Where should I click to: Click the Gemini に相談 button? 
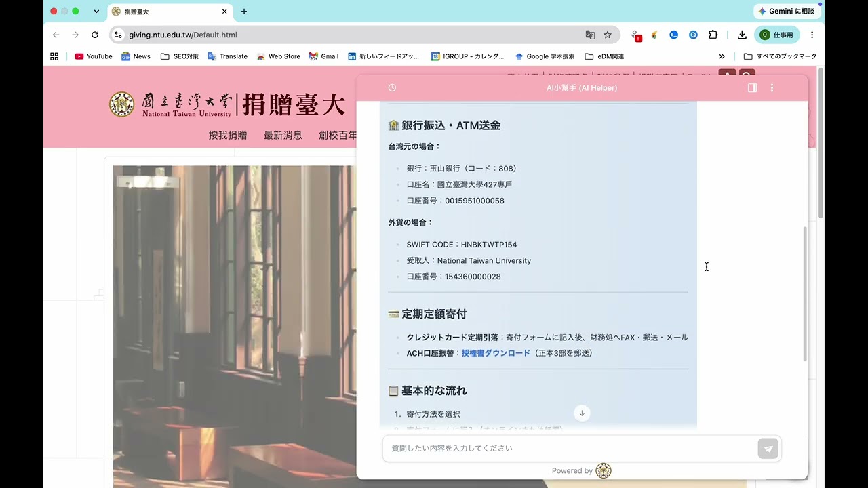point(787,12)
